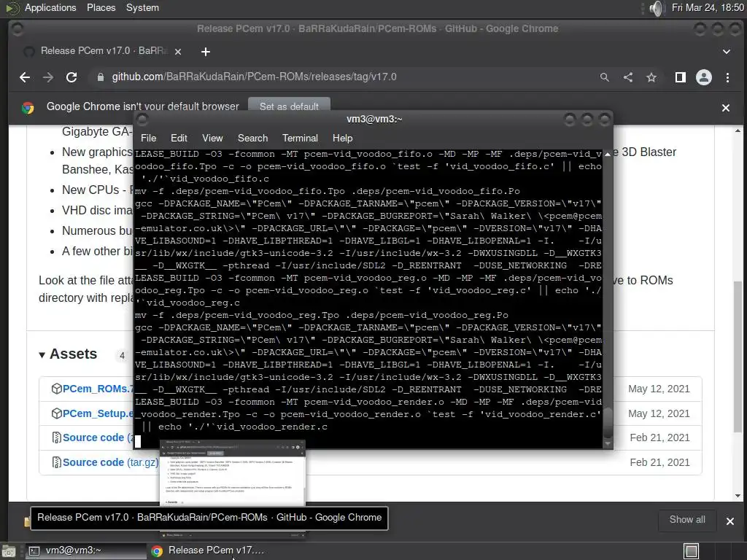
Task: Click workspace switcher square
Action: tap(691, 551)
